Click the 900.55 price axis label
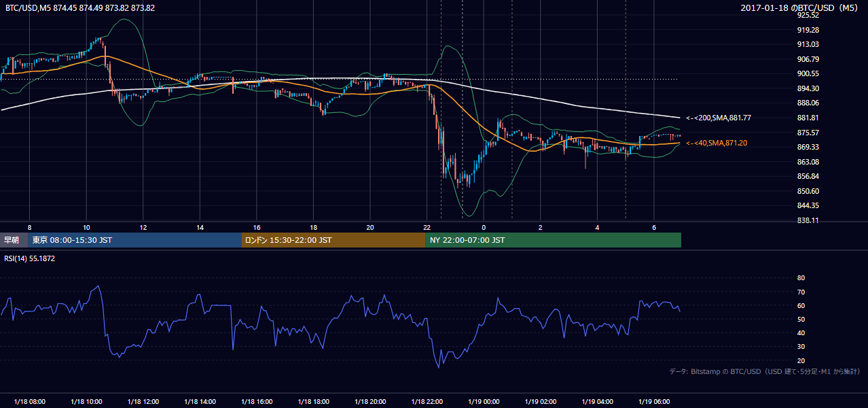Image resolution: width=868 pixels, height=408 pixels. [x=810, y=74]
